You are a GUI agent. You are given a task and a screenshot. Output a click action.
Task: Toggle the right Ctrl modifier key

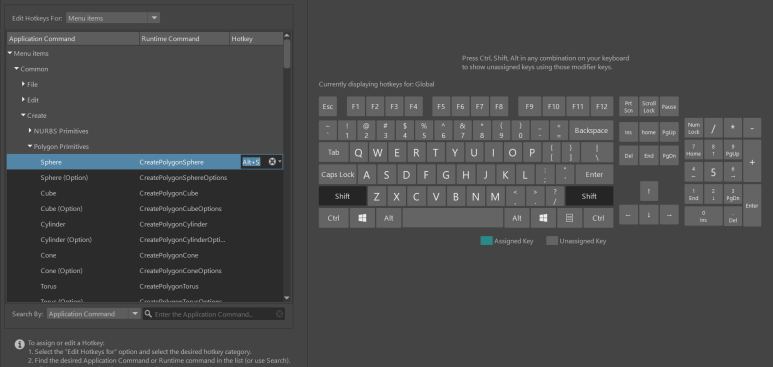pyautogui.click(x=598, y=218)
